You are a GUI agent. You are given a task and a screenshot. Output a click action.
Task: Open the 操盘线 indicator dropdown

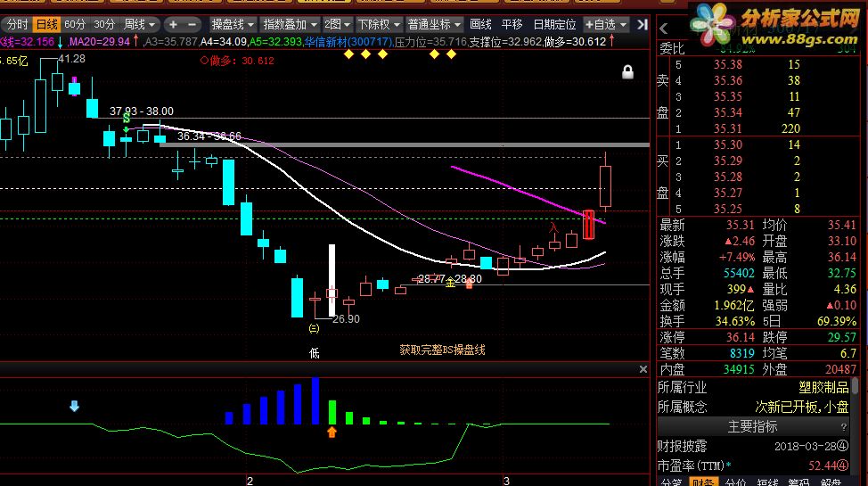(233, 24)
